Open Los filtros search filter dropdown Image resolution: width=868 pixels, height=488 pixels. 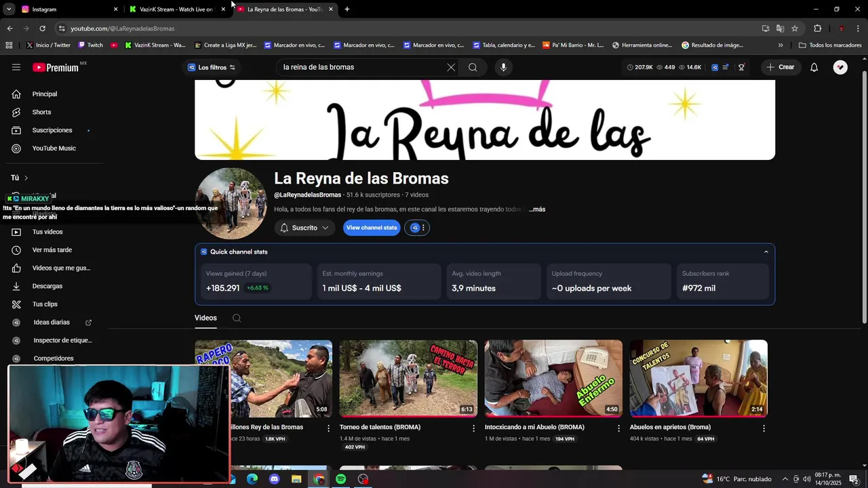click(212, 67)
